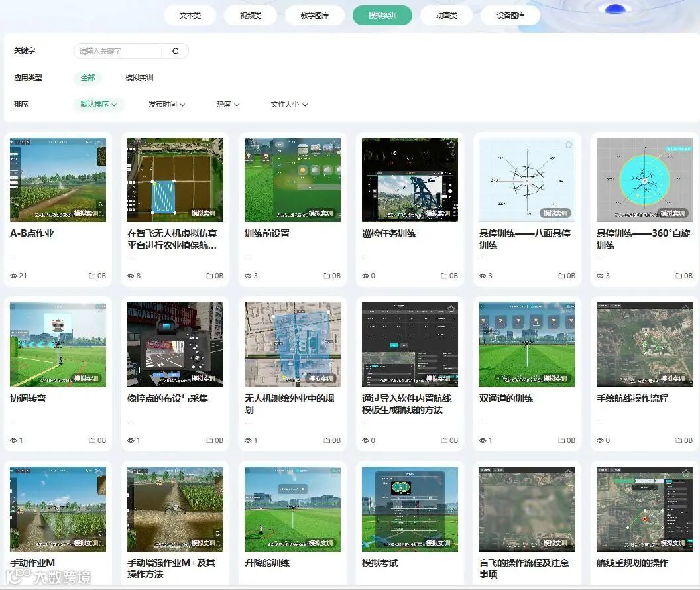Star the 盲飞的操作流程及注意事项 card
The width and height of the screenshot is (700, 590).
point(568,473)
